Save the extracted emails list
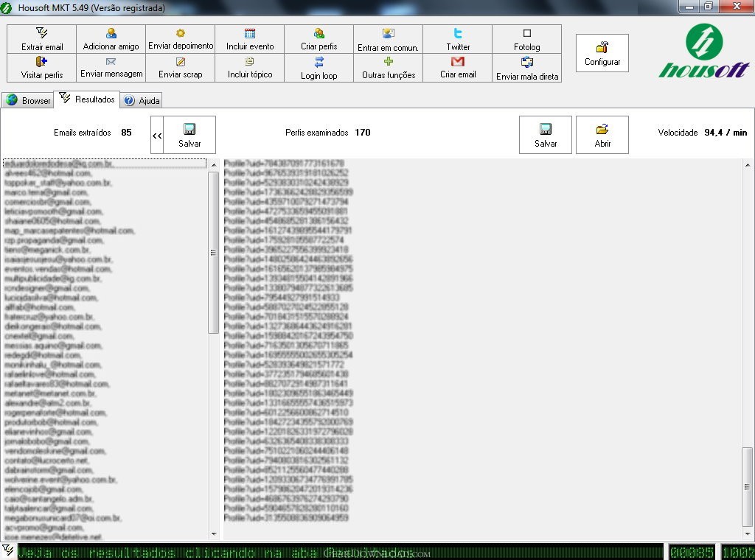Screen dimensions: 755x560 [189, 135]
